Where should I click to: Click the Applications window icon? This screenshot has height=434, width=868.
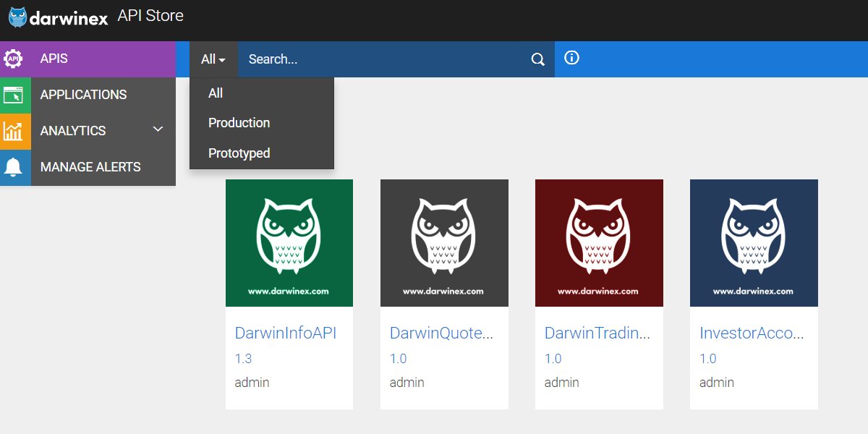point(13,95)
